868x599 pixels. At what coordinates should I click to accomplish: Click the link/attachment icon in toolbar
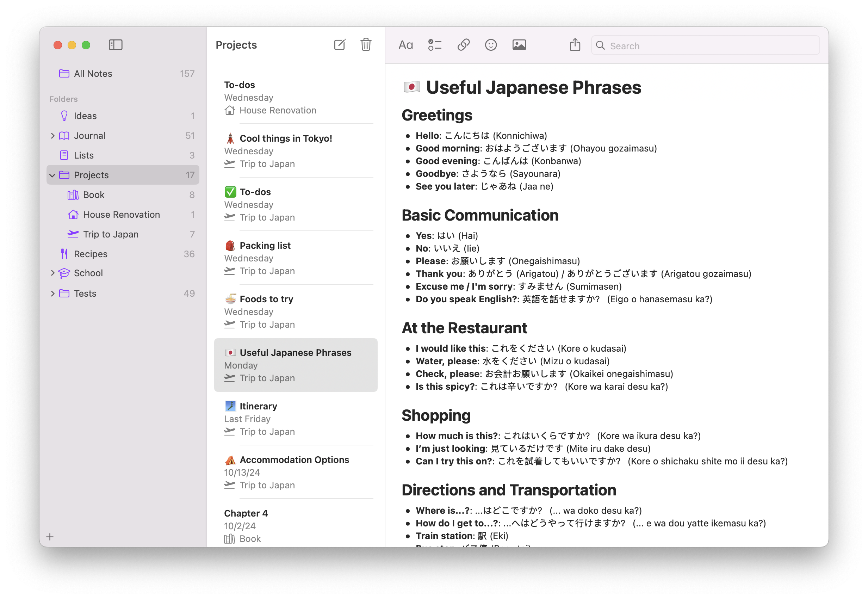pos(464,45)
